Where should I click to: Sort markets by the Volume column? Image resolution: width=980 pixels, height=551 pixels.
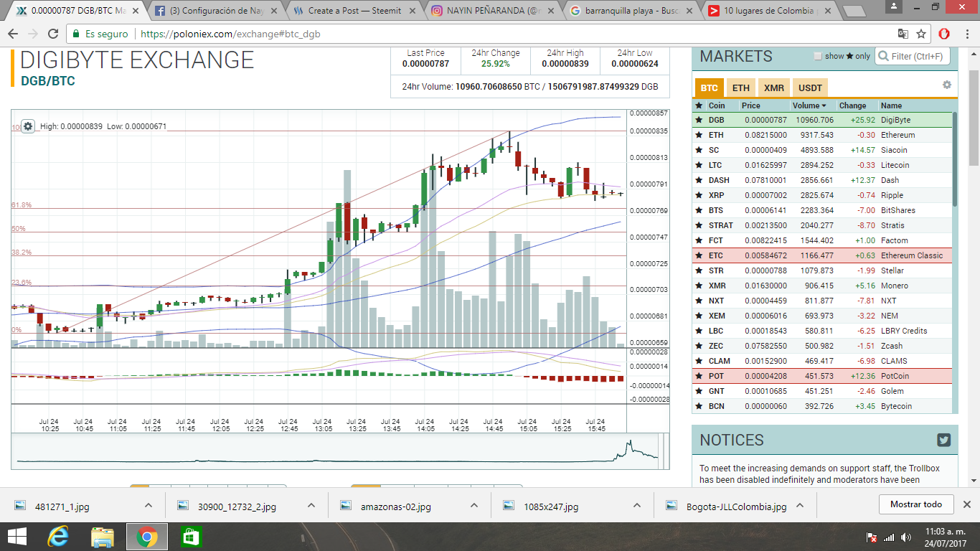click(x=809, y=105)
